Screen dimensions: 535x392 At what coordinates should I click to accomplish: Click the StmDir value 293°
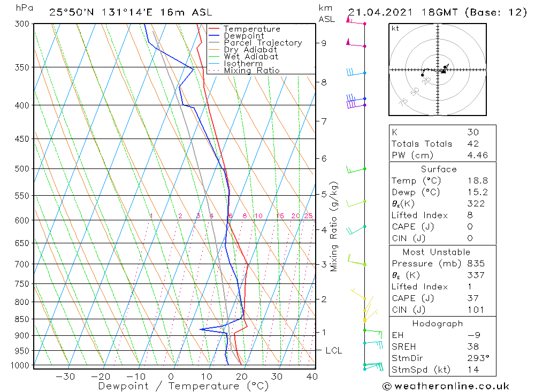coord(478,358)
